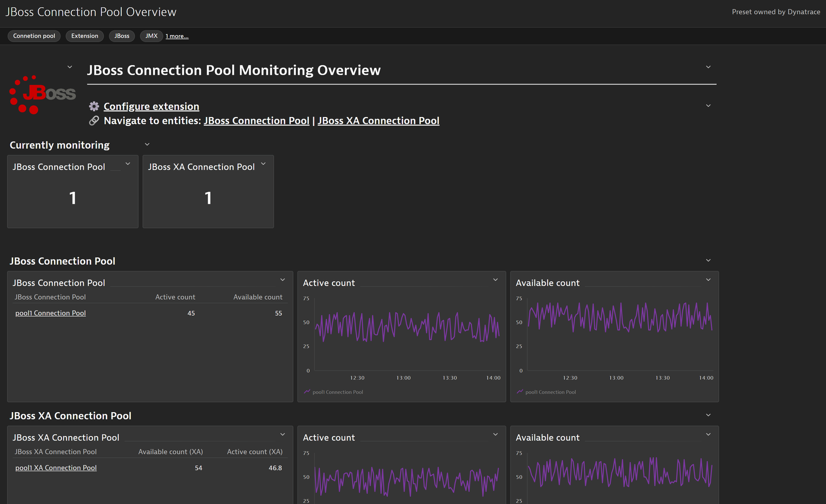Click the active count value 45
The height and width of the screenshot is (504, 826).
[191, 313]
